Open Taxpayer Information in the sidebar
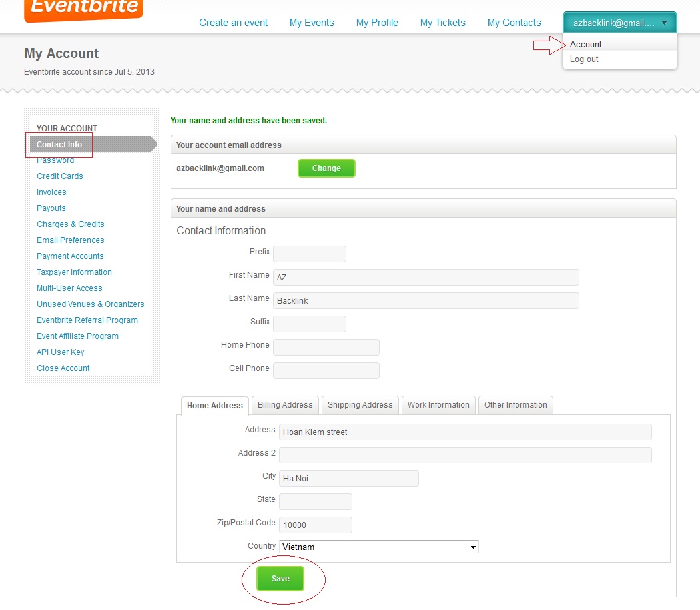Image resolution: width=700 pixels, height=610 pixels. coord(74,272)
